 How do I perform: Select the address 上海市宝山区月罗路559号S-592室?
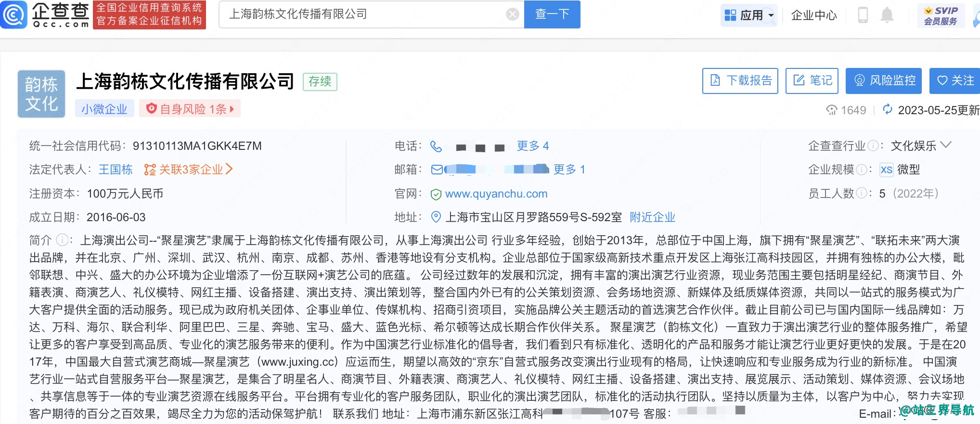coord(533,217)
